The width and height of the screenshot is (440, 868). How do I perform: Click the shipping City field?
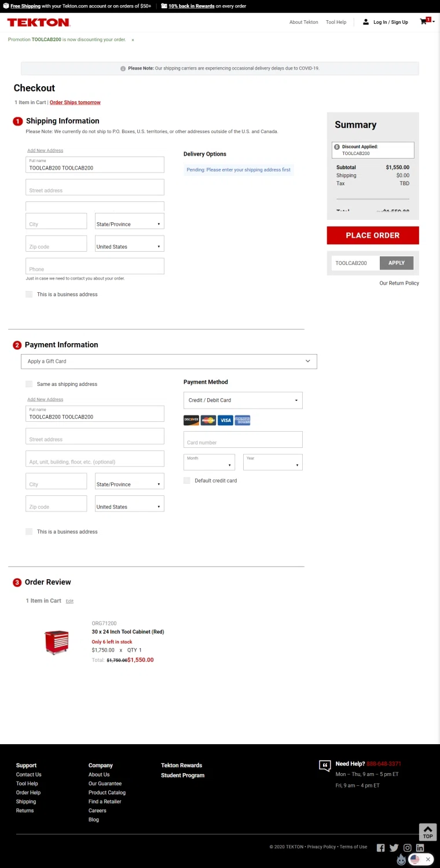coord(56,221)
